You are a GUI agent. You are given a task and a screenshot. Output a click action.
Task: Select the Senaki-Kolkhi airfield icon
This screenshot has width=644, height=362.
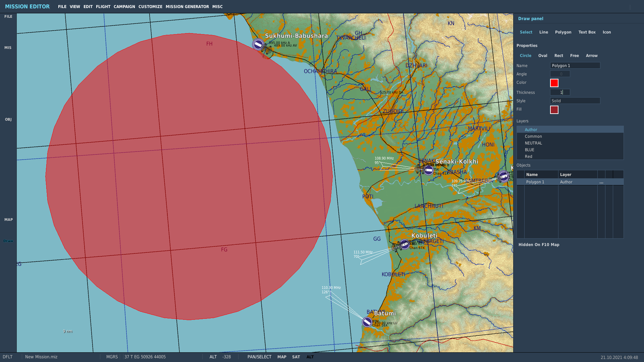pyautogui.click(x=428, y=170)
